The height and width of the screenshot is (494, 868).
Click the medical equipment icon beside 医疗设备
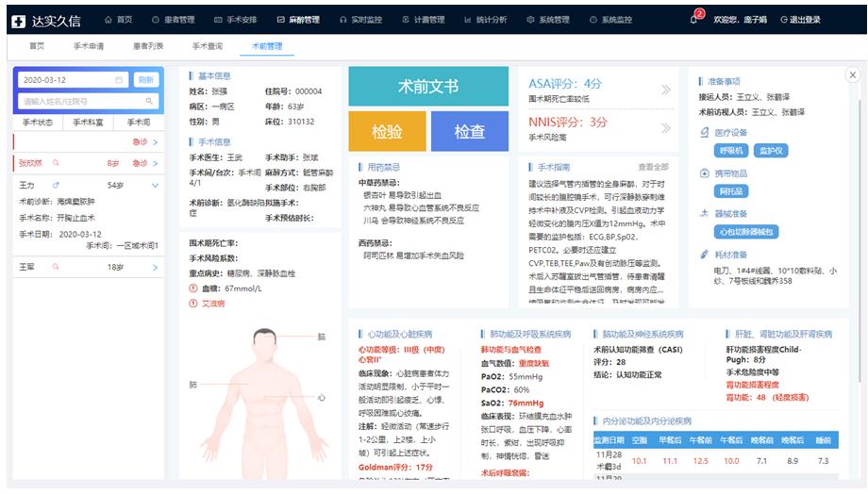pyautogui.click(x=704, y=133)
